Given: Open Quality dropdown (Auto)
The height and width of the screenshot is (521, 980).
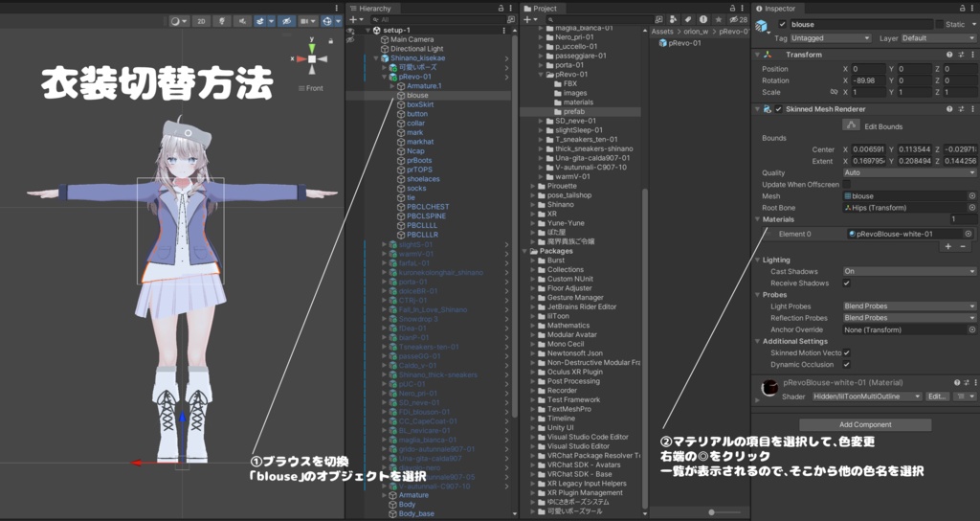Looking at the screenshot, I should click(x=909, y=172).
